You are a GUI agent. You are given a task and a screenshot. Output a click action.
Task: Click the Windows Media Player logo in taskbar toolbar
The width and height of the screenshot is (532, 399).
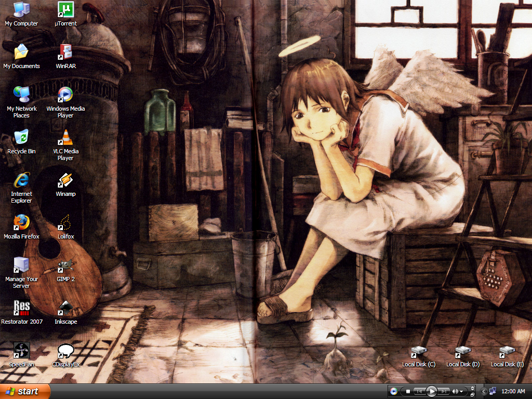[x=394, y=391]
